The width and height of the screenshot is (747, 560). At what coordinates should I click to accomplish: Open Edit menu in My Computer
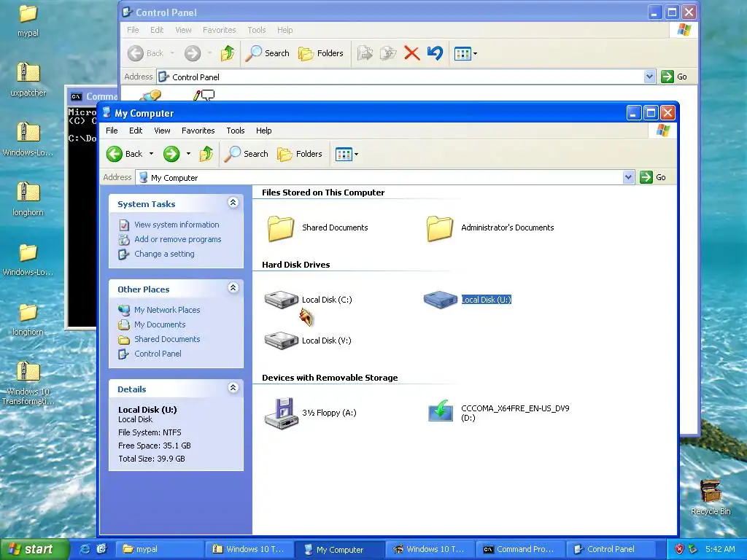136,131
